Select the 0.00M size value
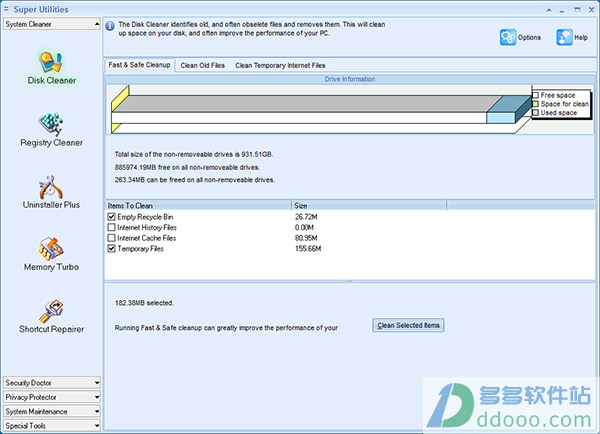The width and height of the screenshot is (600, 434). click(x=304, y=227)
